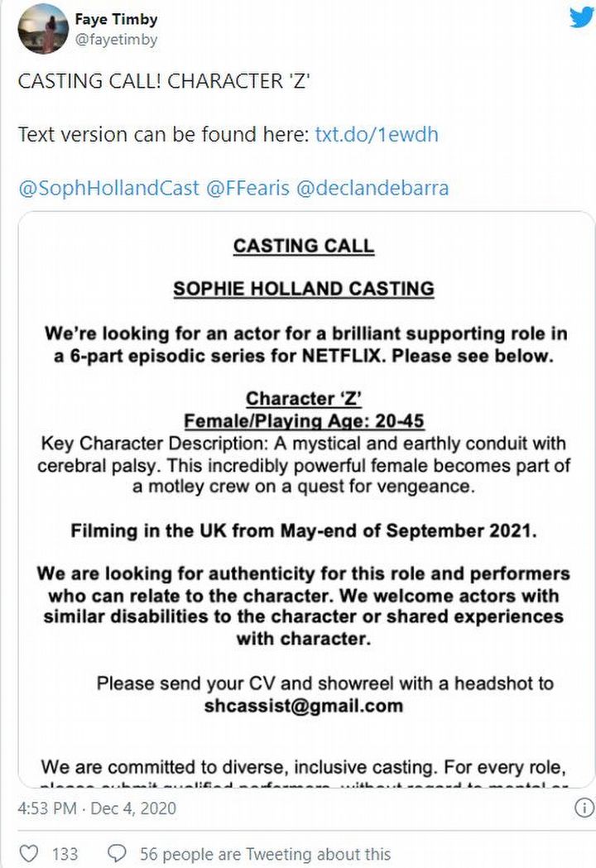Open '56 people are Tweeting about this'
The width and height of the screenshot is (596, 868).
point(265,853)
